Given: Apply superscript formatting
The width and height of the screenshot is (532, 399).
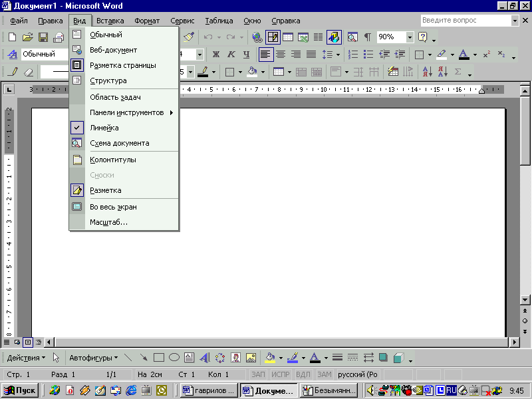Looking at the screenshot, I should click(487, 55).
